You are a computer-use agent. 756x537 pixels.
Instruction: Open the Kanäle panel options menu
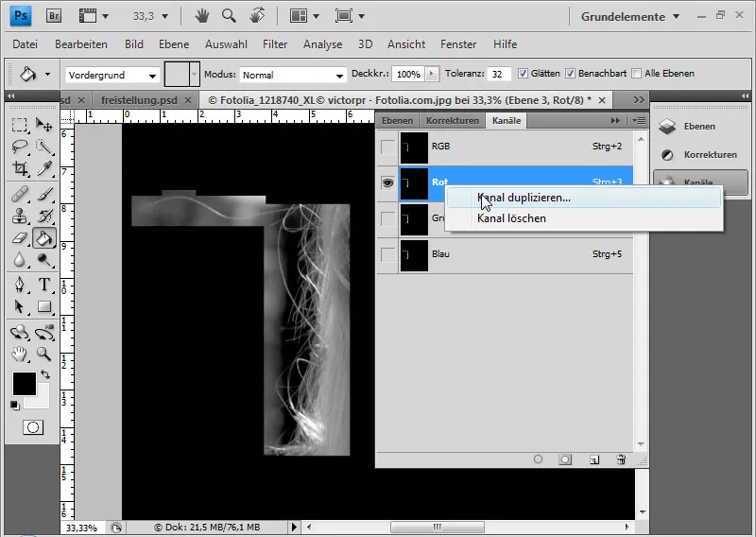click(639, 121)
